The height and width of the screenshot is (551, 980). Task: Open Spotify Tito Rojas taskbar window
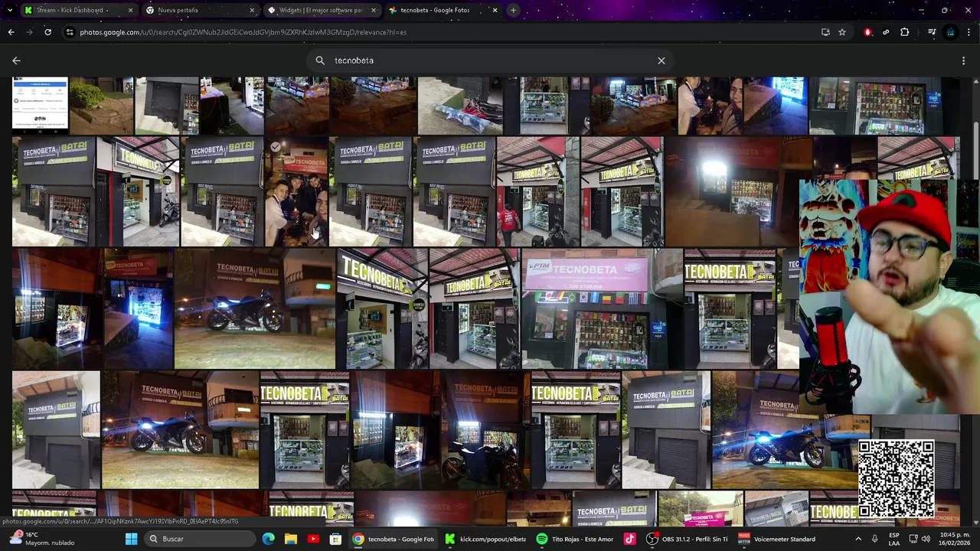coord(576,539)
